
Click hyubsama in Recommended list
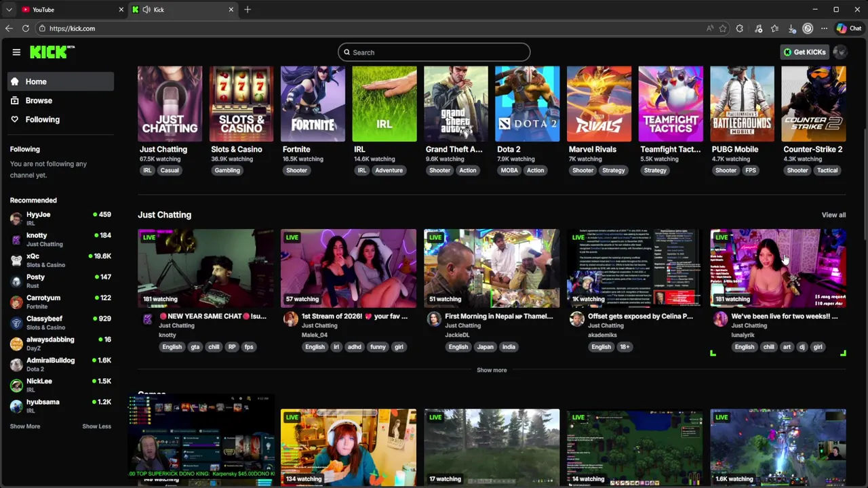pos(61,406)
